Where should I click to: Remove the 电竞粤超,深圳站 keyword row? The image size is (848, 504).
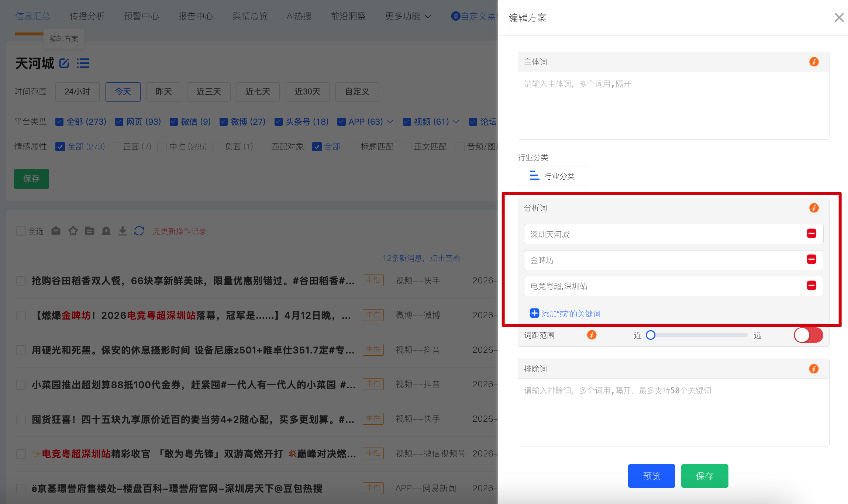coord(811,286)
